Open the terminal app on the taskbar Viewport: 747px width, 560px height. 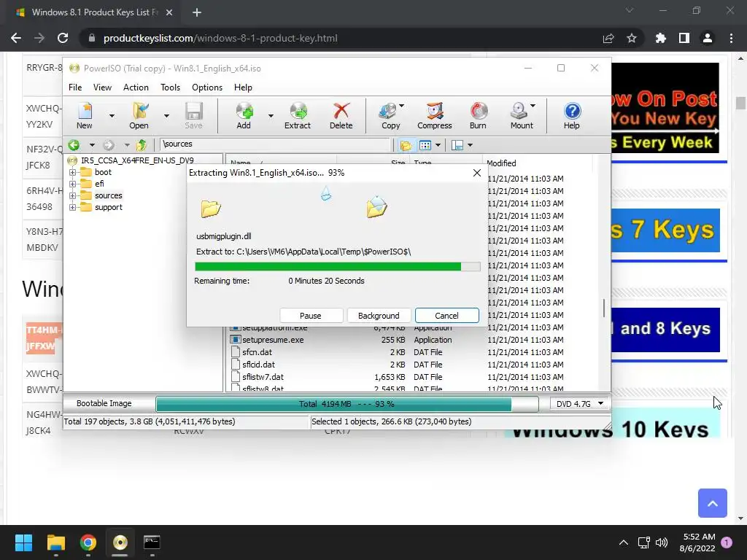click(x=152, y=542)
